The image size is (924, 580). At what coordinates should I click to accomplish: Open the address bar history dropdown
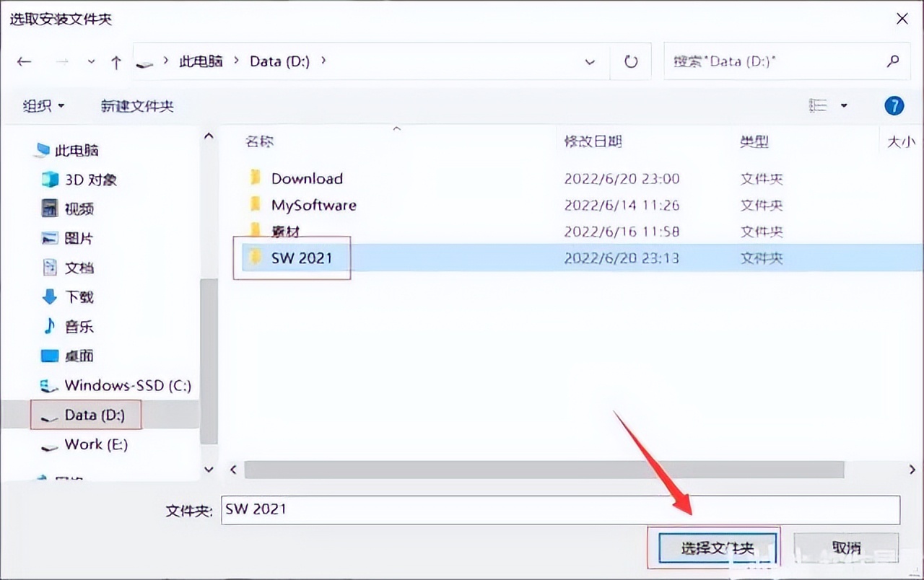coord(590,61)
